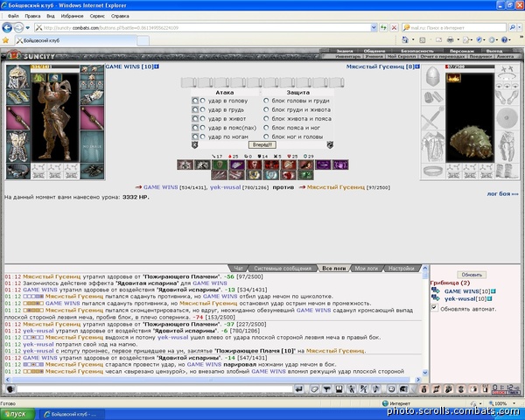The image size is (525, 420).
Task: Expand the address bar URL dropdown
Action: point(374,27)
